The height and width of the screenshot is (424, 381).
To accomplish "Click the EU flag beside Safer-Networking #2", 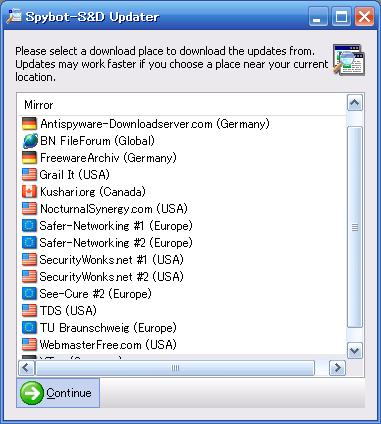I will coord(29,243).
